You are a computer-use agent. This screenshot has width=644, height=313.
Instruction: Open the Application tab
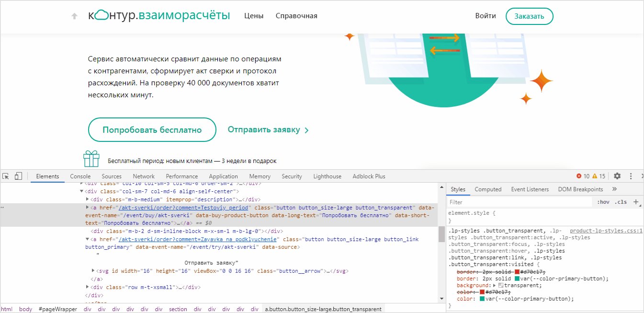point(223,176)
